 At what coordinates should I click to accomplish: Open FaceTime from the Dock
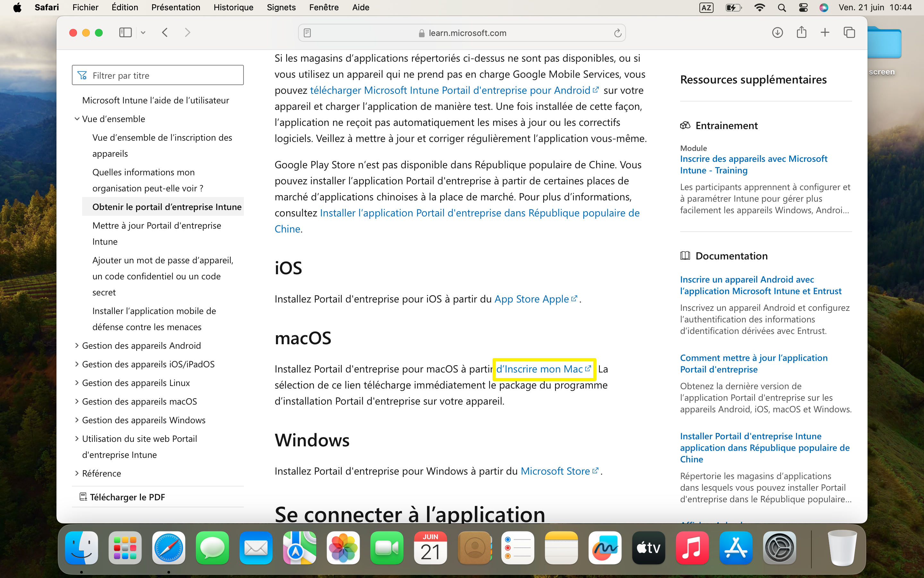[387, 548]
